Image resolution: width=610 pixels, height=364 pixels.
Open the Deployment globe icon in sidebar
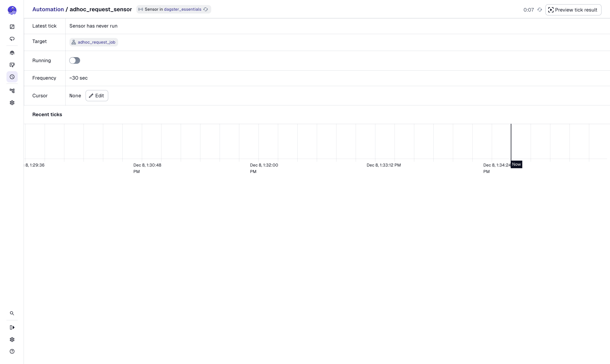tap(12, 53)
